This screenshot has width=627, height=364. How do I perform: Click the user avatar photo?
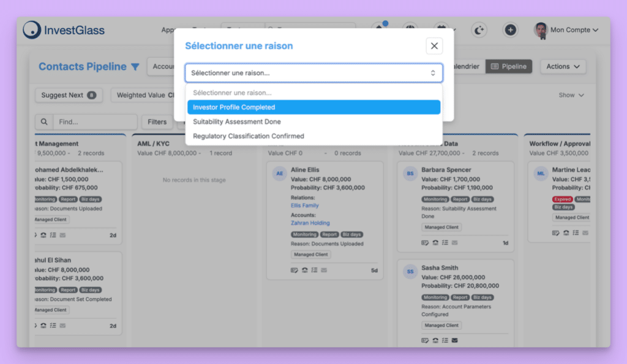[x=541, y=31]
